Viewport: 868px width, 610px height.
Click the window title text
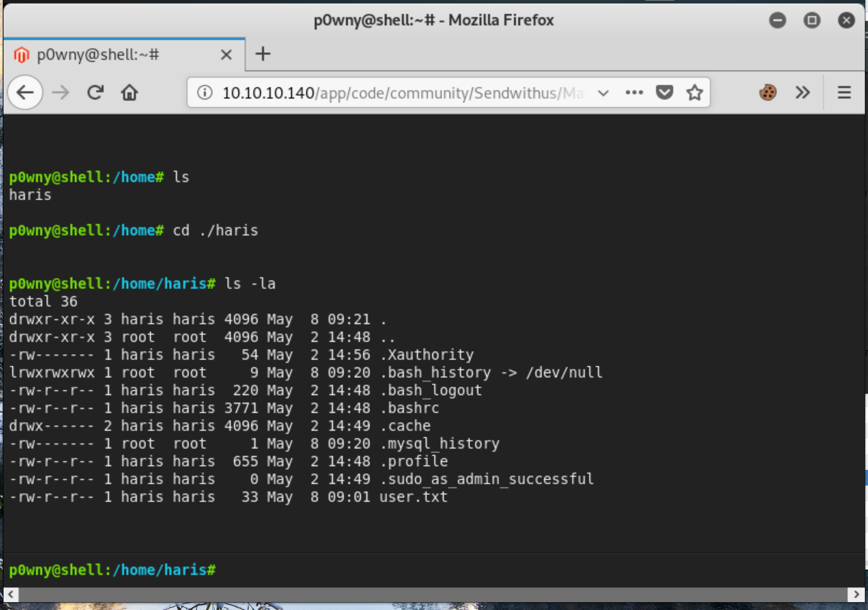[x=434, y=20]
